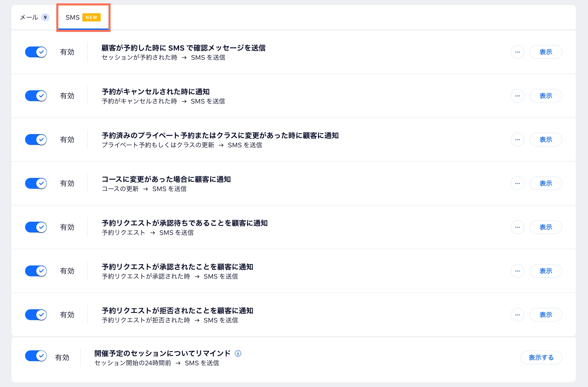The width and height of the screenshot is (588, 387).
Task: Click subtitle コースの更新 → SMS を送信
Action: (144, 189)
